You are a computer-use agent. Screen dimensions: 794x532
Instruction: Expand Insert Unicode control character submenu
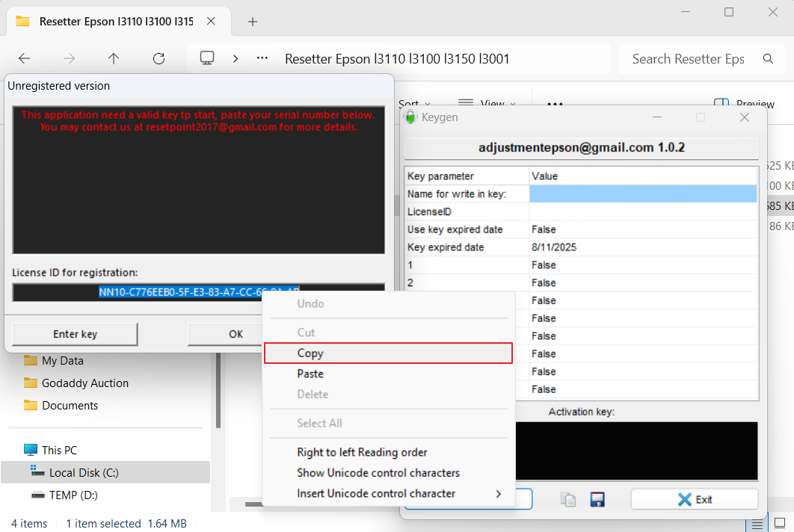tap(498, 493)
